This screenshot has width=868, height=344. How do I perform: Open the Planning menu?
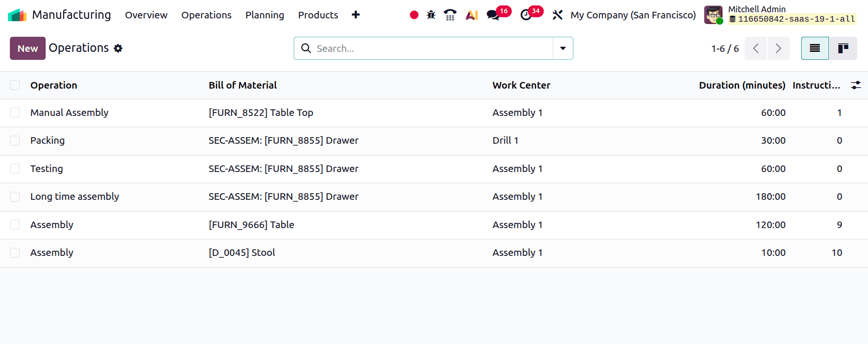(265, 15)
